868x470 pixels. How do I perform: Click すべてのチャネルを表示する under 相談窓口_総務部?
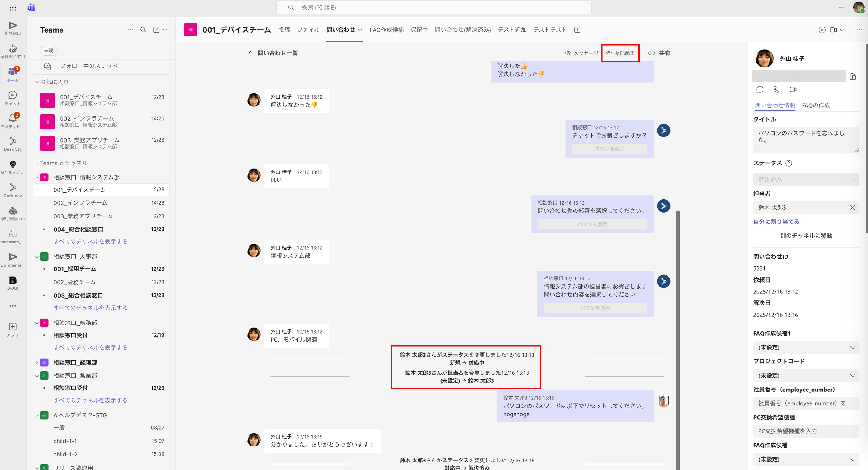click(90, 347)
